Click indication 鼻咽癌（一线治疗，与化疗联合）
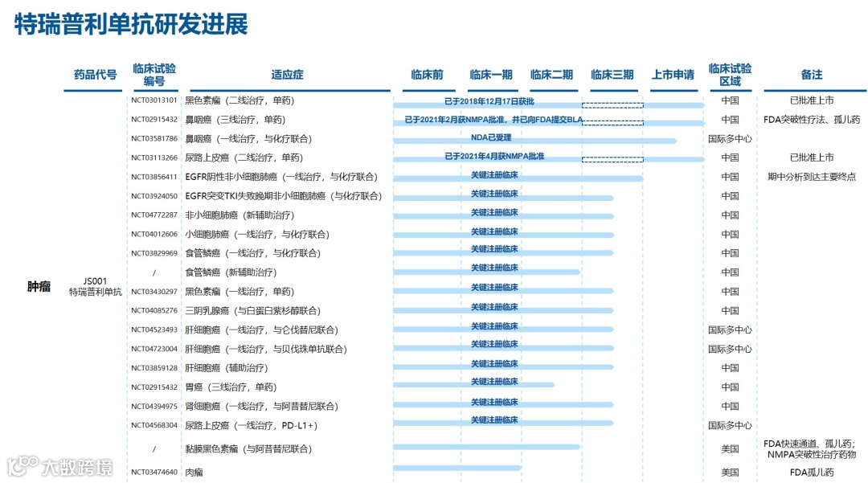The image size is (868, 483). point(248,139)
